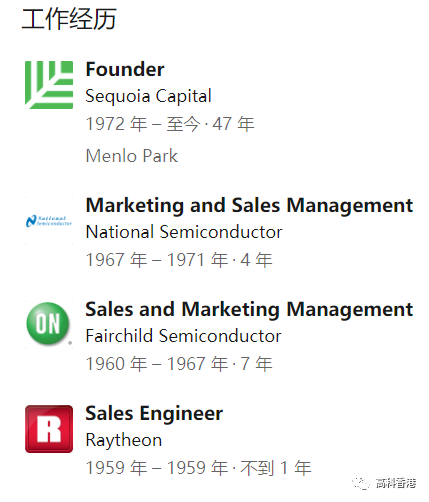Open the Fairchild Semiconductor company name

coord(184,336)
